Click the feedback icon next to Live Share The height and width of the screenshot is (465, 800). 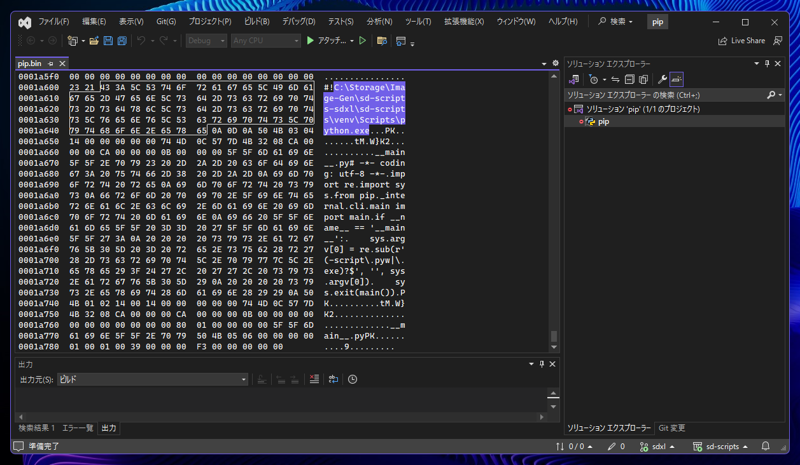click(778, 40)
